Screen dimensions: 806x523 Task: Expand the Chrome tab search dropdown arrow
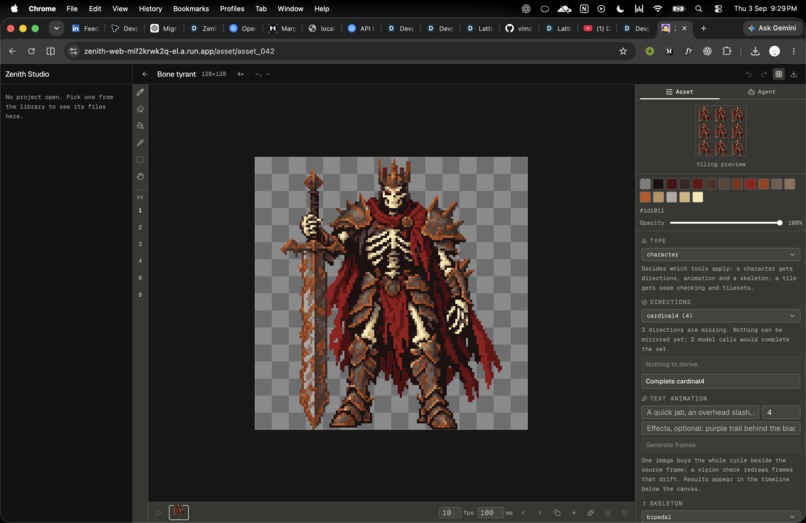(x=56, y=28)
